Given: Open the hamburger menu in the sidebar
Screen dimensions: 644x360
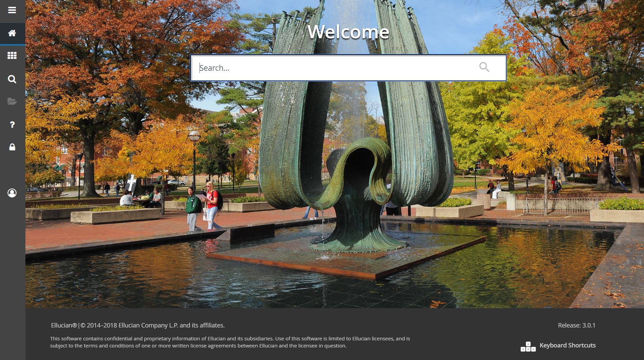Looking at the screenshot, I should point(12,10).
